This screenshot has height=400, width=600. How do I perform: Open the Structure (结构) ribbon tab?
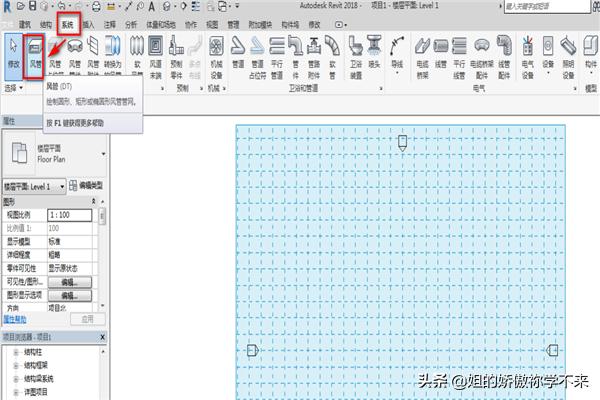click(46, 25)
